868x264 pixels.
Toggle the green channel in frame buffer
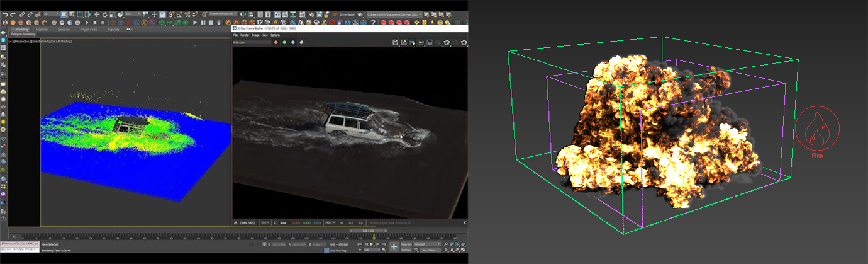[x=284, y=42]
